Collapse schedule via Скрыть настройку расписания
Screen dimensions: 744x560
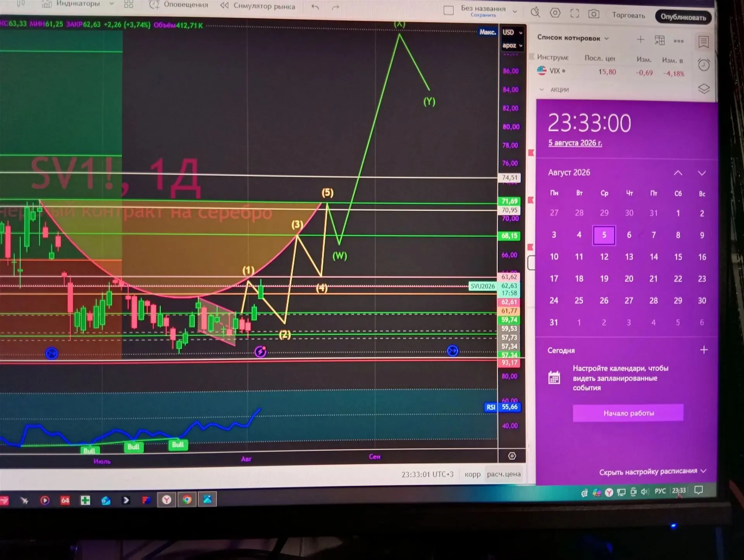[x=652, y=471]
